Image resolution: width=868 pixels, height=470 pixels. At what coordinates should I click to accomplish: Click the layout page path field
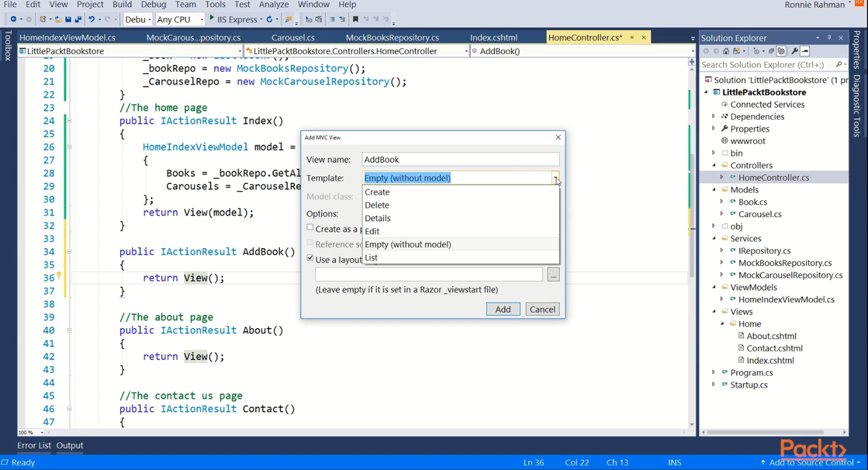coord(429,275)
